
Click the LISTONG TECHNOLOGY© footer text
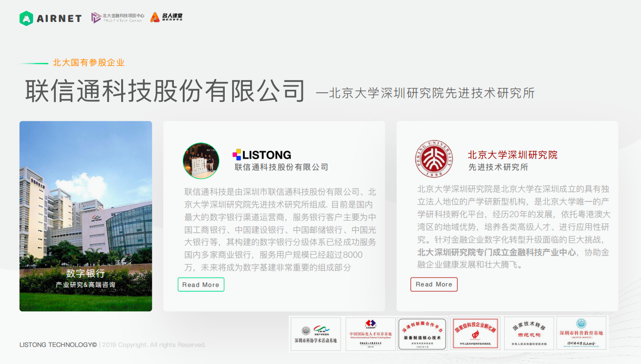(58, 344)
